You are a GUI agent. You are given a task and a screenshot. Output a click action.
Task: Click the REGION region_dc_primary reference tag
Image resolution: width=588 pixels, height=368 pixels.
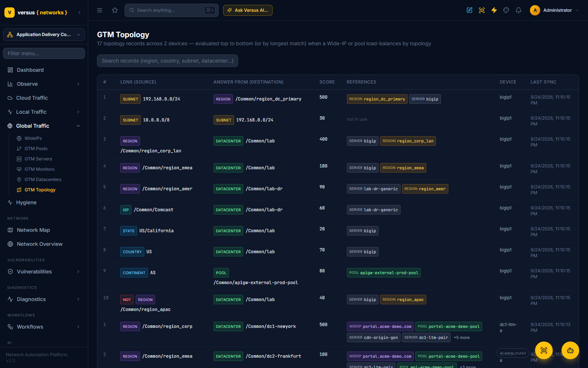pos(377,99)
